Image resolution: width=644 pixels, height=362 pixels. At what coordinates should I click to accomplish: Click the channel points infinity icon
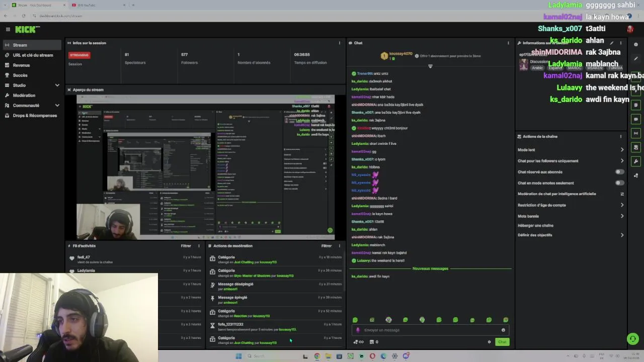[x=359, y=342]
